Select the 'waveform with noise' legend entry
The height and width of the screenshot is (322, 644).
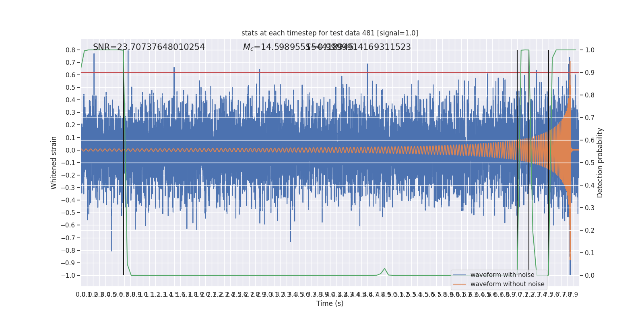point(502,275)
